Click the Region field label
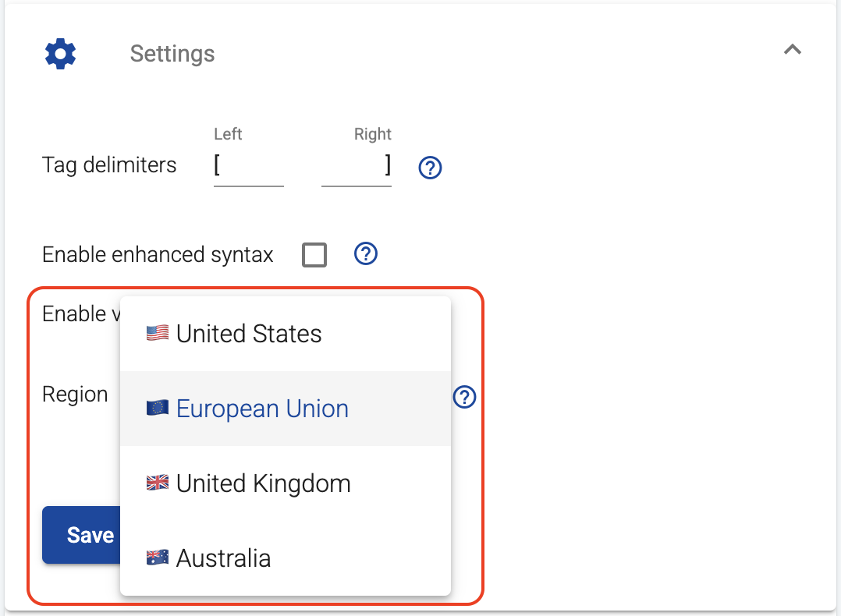 point(75,395)
